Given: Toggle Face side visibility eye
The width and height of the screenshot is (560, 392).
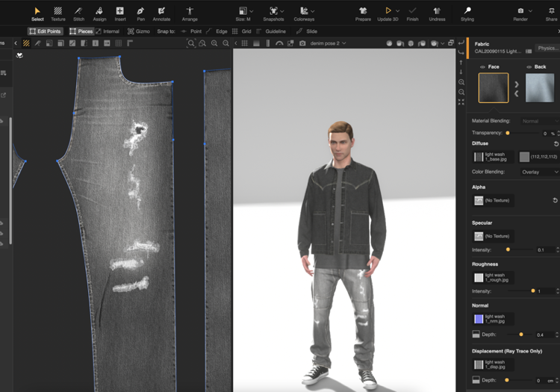Looking at the screenshot, I should coord(482,66).
